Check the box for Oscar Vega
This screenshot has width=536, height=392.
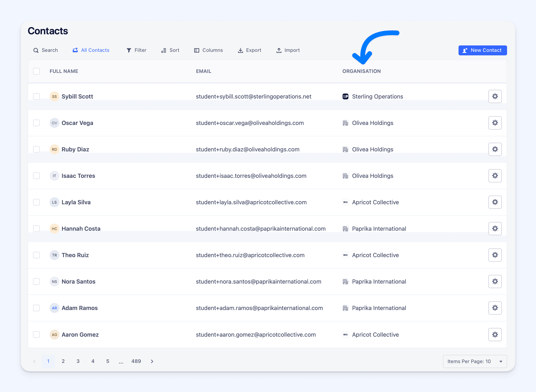tap(36, 123)
